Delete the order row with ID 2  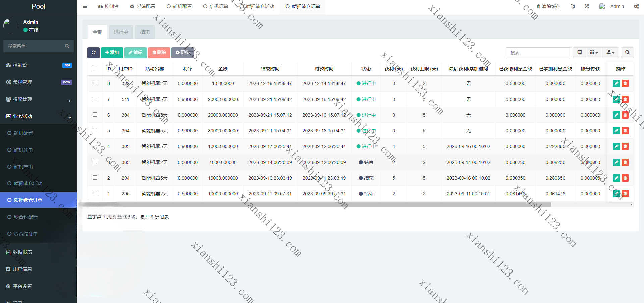pos(625,178)
